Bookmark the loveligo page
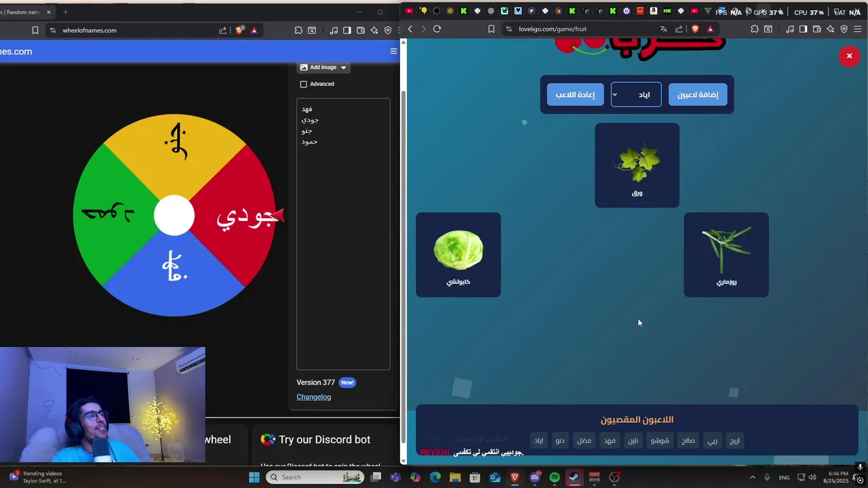This screenshot has width=868, height=488. tap(491, 29)
